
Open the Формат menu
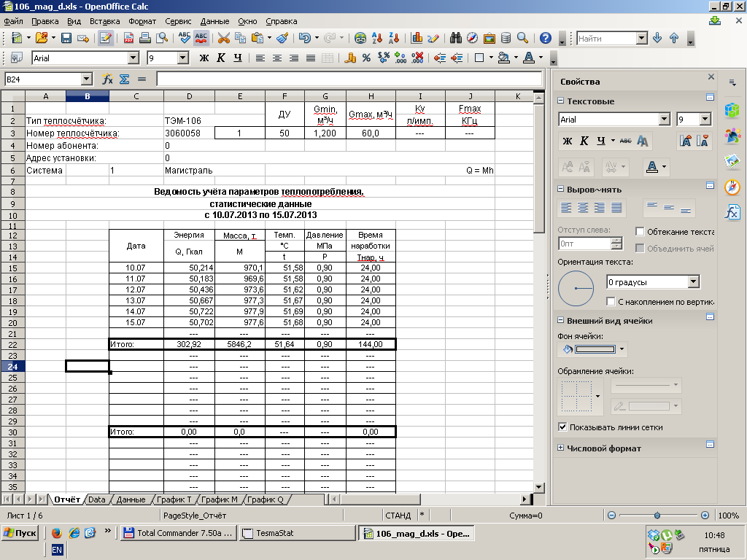click(142, 21)
